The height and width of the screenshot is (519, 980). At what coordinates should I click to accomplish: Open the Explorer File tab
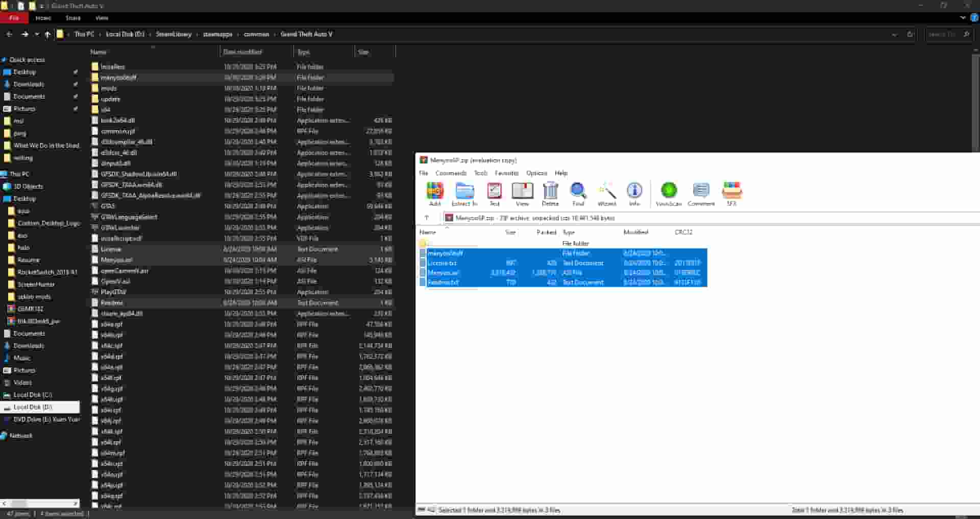pyautogui.click(x=14, y=18)
